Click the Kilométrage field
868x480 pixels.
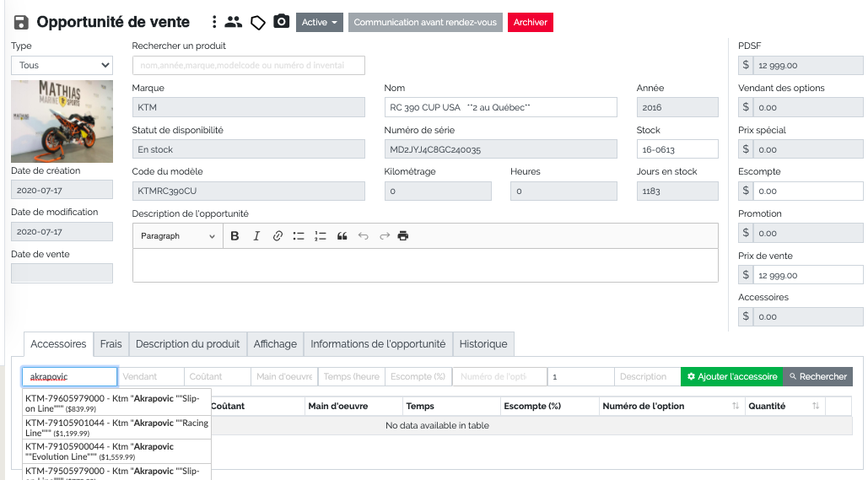[438, 191]
